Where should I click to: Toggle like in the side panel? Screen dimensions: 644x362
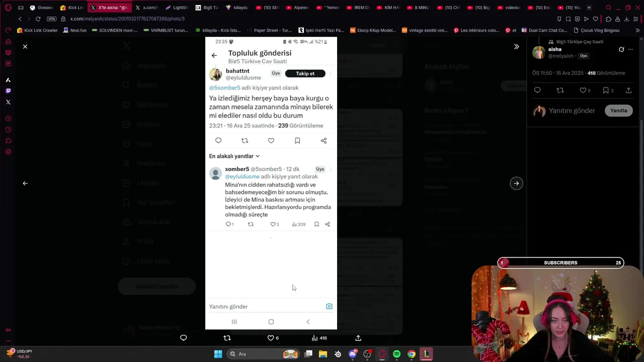(585, 90)
